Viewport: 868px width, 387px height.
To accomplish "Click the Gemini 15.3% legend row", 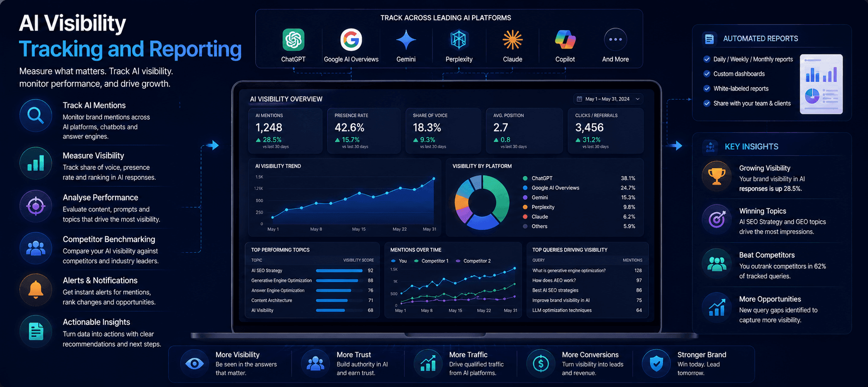I will pyautogui.click(x=579, y=197).
